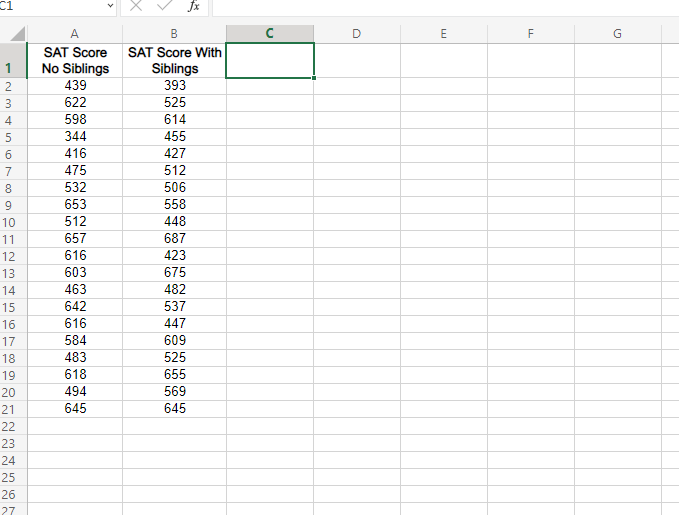Click cell with value 393
The image size is (679, 515).
pos(175,86)
